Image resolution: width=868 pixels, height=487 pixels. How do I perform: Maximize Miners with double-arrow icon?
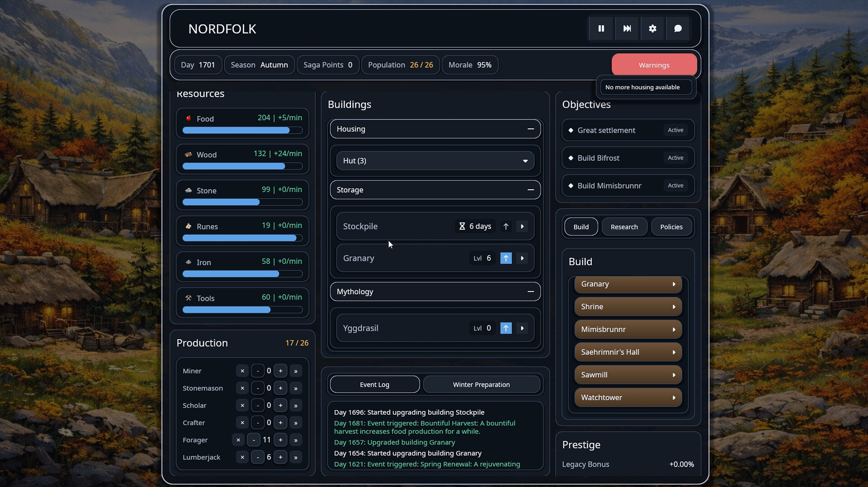click(296, 371)
